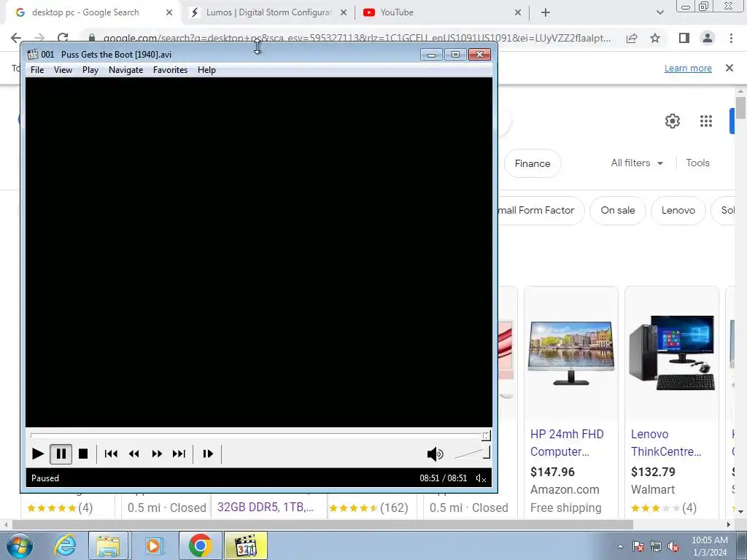
Task: Open the 32GB DDR5, 1TB listing
Action: [266, 507]
